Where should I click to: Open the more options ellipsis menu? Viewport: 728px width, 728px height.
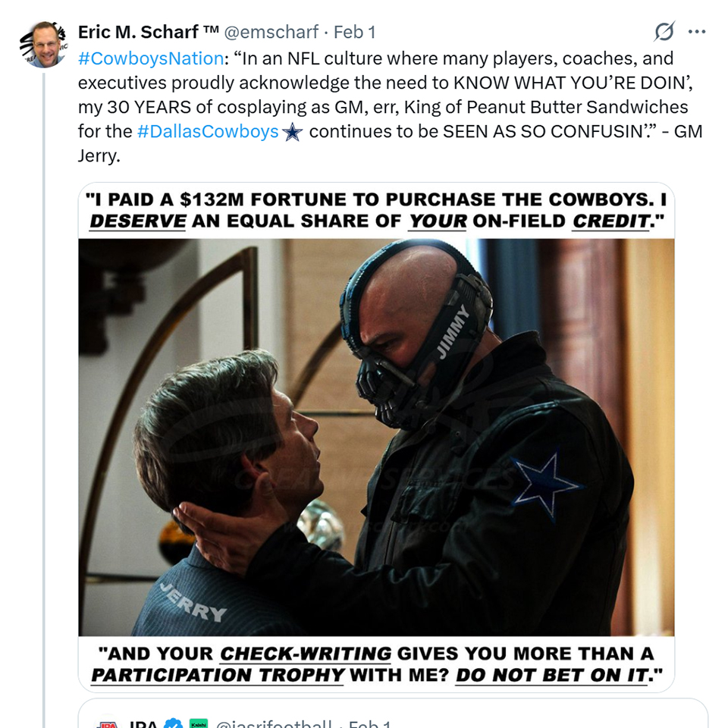(697, 32)
